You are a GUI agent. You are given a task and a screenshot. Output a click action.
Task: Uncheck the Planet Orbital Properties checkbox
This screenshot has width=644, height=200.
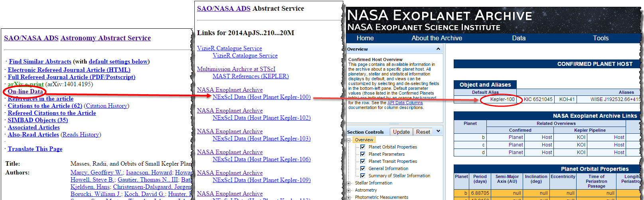(363, 147)
